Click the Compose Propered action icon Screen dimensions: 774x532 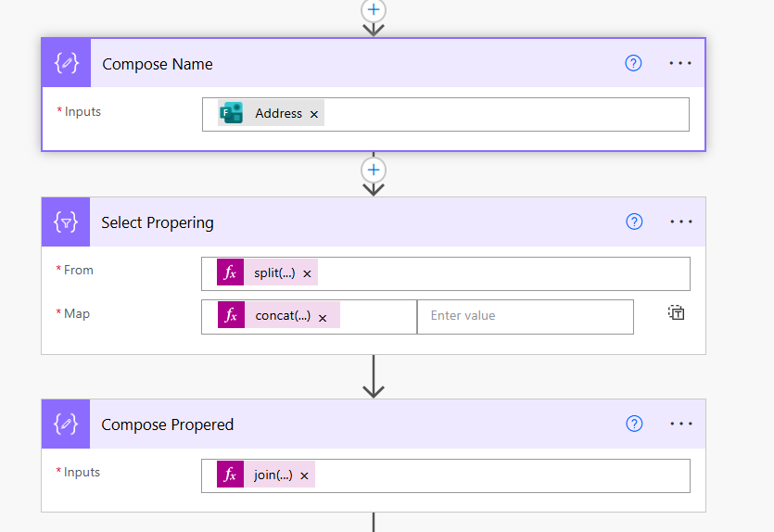tap(66, 424)
